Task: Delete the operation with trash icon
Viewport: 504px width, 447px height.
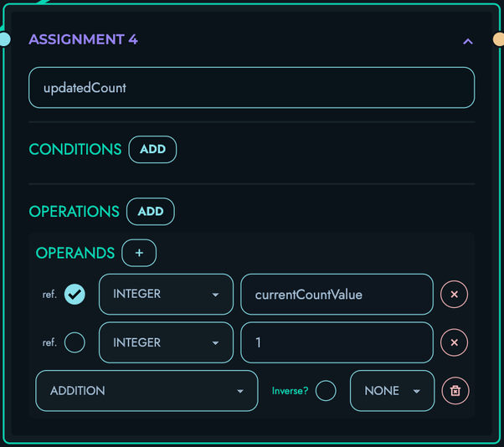Action: [x=455, y=391]
